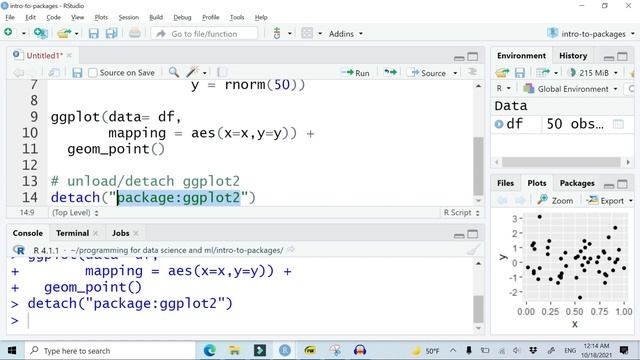Open File Explorer from taskbar

234,350
